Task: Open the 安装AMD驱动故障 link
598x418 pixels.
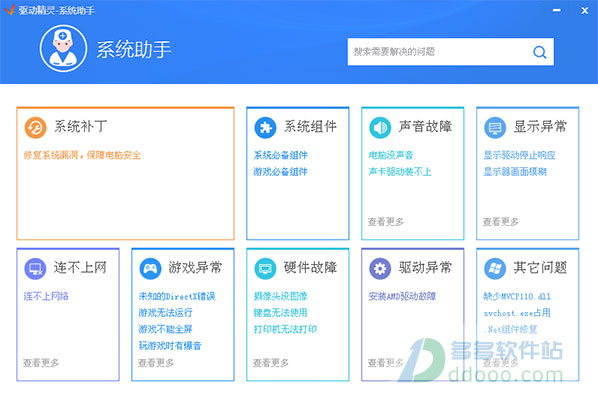Action: click(x=402, y=296)
